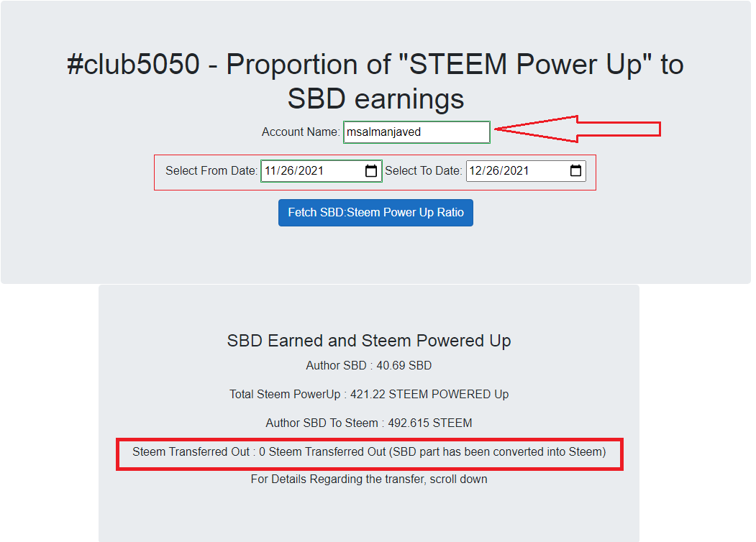Click the red arrow pointing at account name
Viewport: 756px width, 542px height.
pos(578,129)
